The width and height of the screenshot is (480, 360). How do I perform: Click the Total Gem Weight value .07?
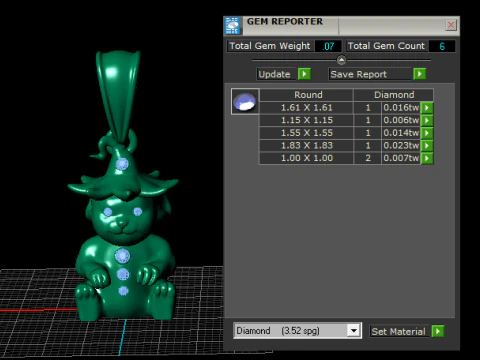(x=328, y=46)
